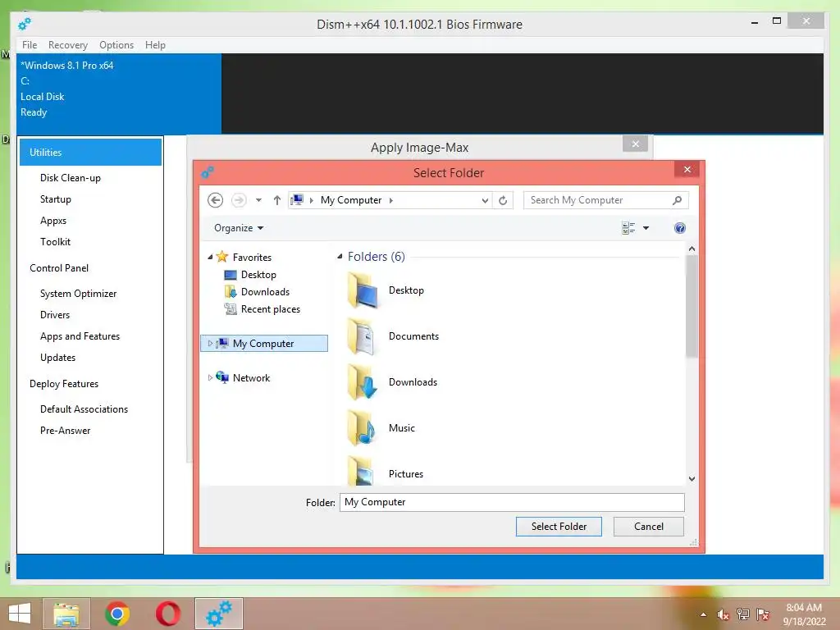Click the Windows Start button
The height and width of the screenshot is (630, 840).
pos(20,614)
